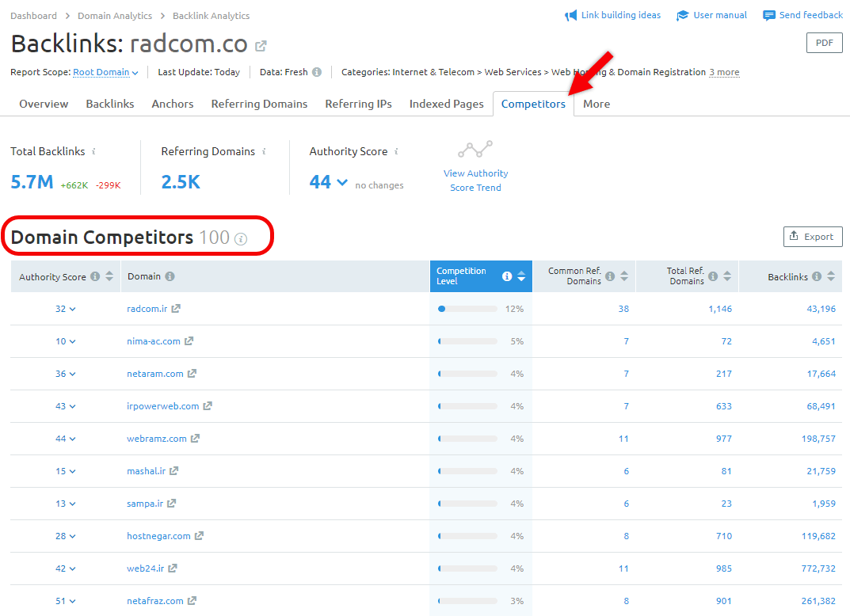Click the PDF button
The height and width of the screenshot is (616, 850).
pyautogui.click(x=824, y=43)
